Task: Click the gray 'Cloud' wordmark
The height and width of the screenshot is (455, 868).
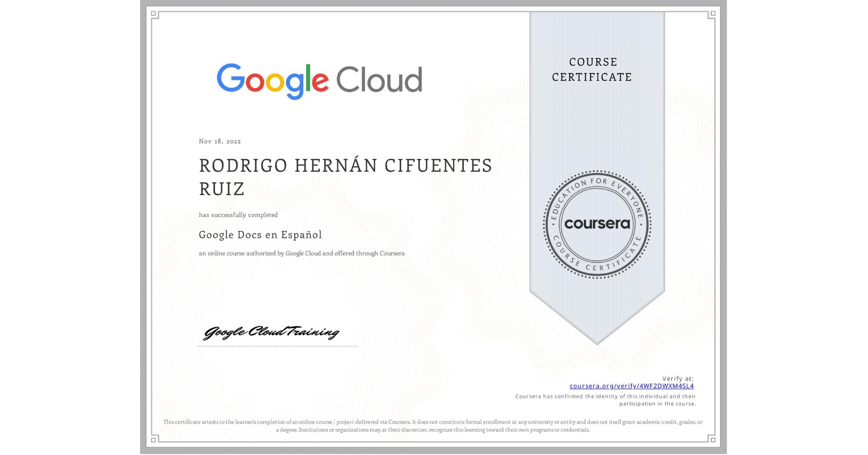Action: [380, 78]
